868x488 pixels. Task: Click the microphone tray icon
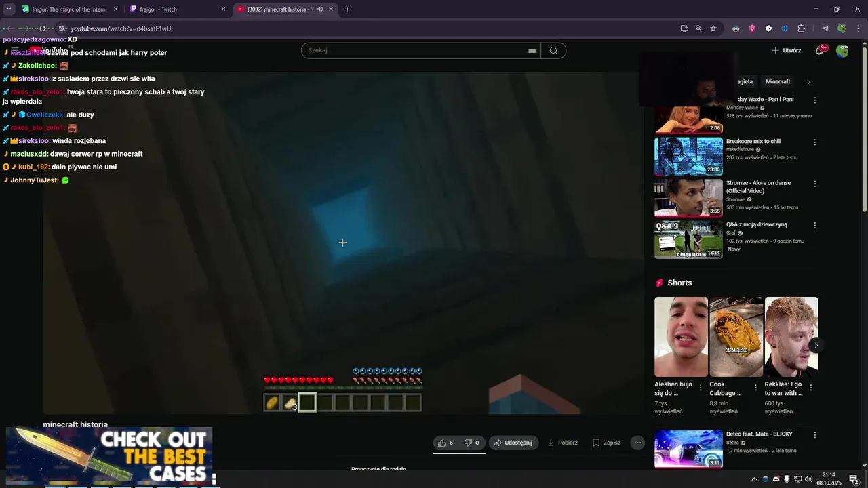coord(787,479)
